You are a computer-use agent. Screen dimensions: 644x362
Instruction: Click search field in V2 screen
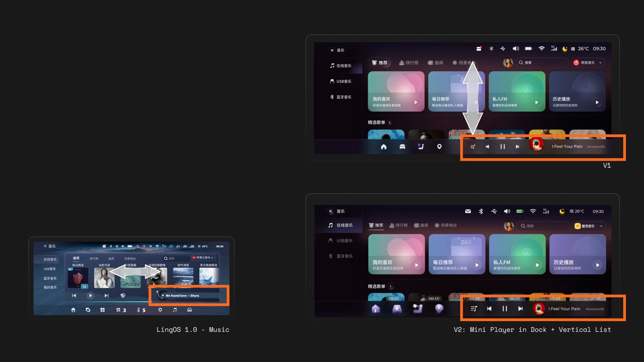543,226
